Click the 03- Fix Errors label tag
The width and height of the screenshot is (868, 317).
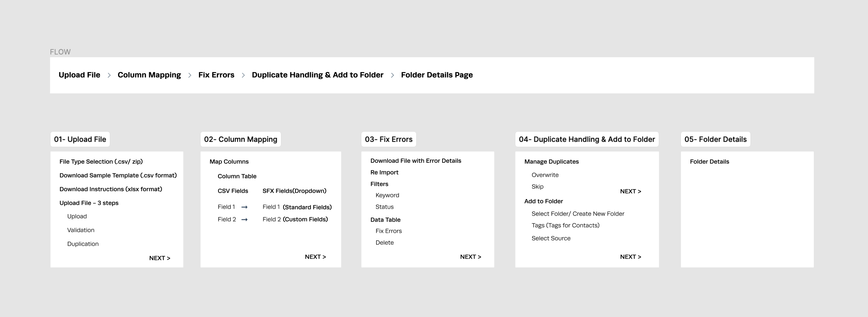[388, 139]
